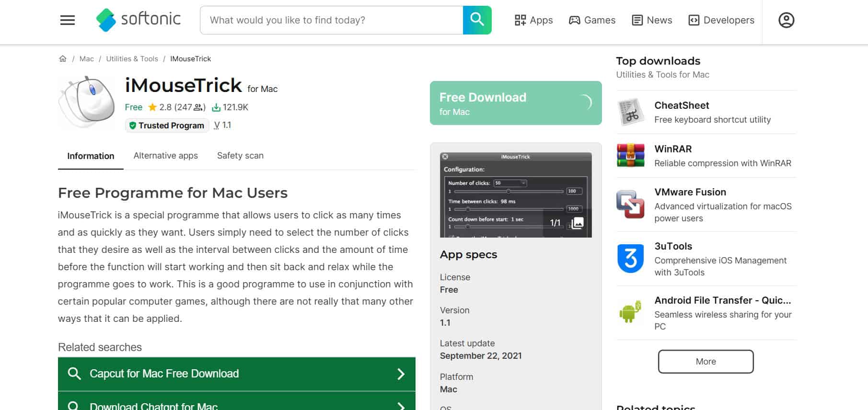Screen dimensions: 868x410
Task: Click the Softonic logo
Action: [139, 20]
